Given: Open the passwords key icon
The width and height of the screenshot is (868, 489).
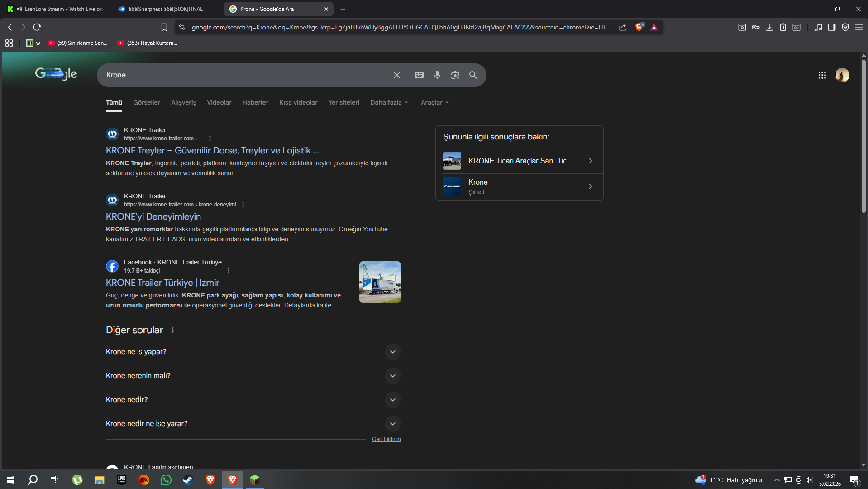Looking at the screenshot, I should point(756,27).
